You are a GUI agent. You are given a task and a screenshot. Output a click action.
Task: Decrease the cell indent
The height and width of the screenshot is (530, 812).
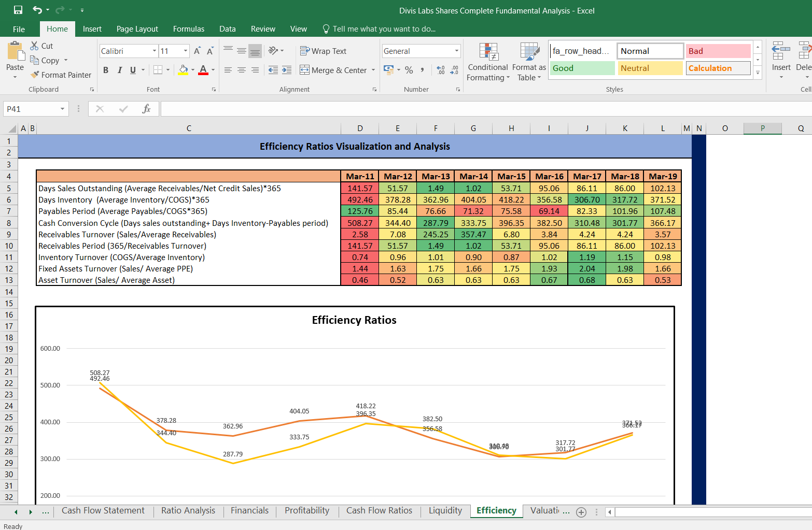coord(273,70)
